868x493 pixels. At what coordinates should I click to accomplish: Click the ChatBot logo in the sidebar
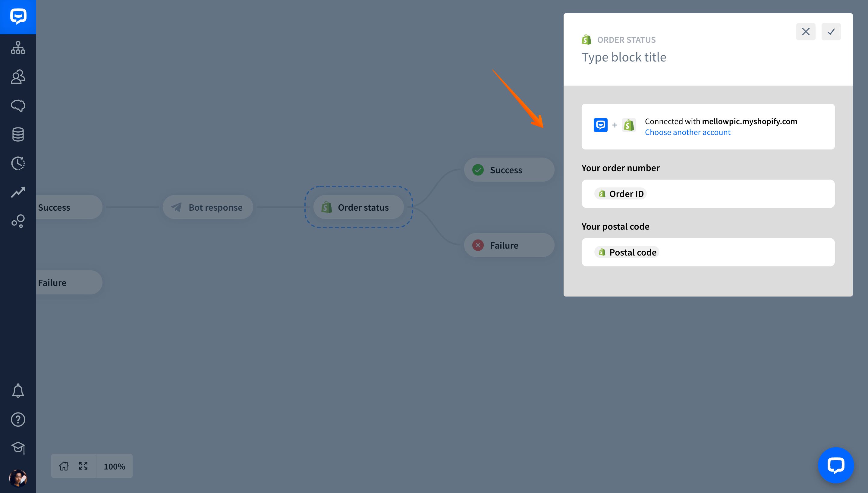[x=18, y=17]
